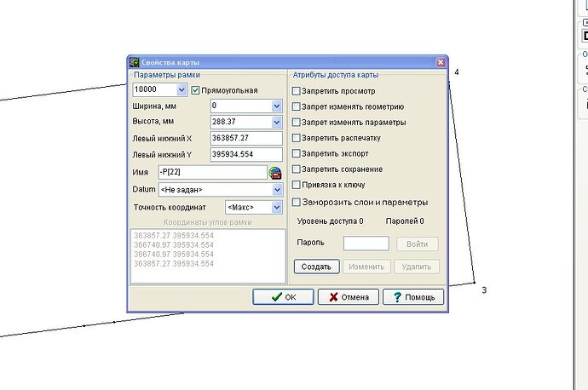
Task: Click the OK button
Action: (283, 297)
